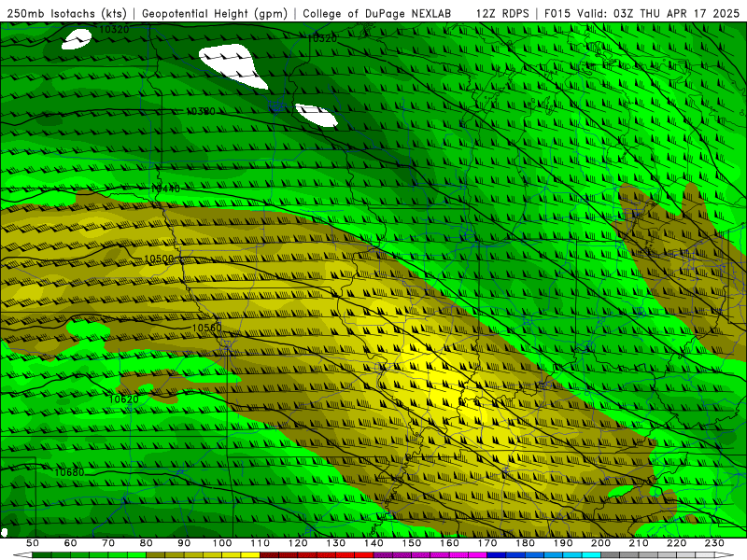Click the small white patch in top-left corner
The height and width of the screenshot is (560, 747).
[77, 39]
